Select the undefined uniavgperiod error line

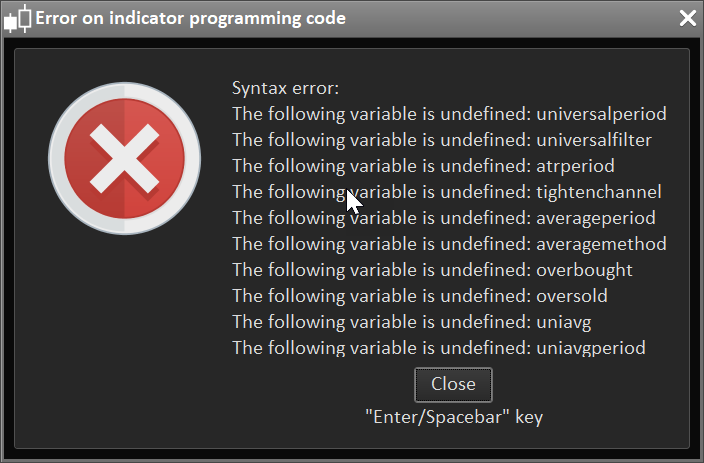click(438, 348)
